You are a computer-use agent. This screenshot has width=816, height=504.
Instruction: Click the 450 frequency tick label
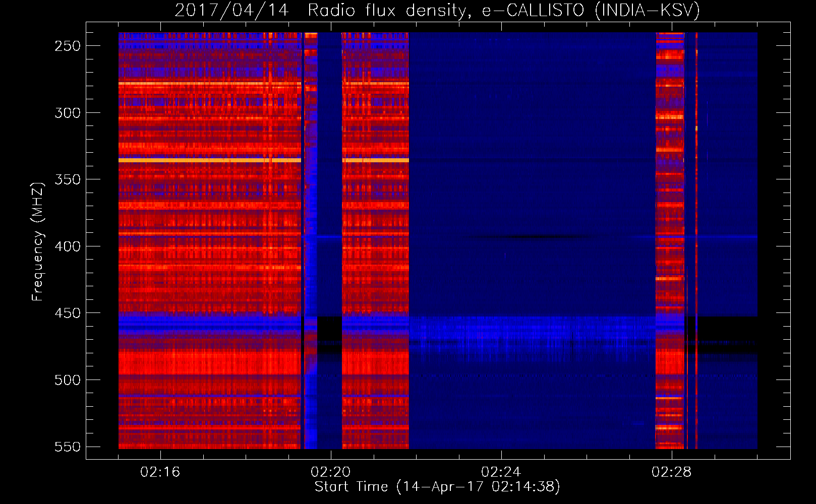click(68, 313)
